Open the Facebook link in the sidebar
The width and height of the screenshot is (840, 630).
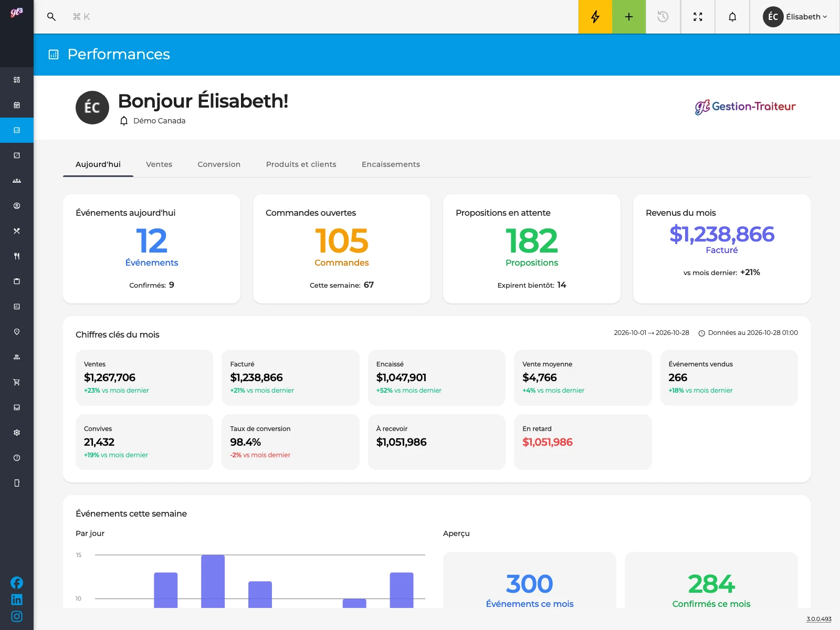[17, 583]
